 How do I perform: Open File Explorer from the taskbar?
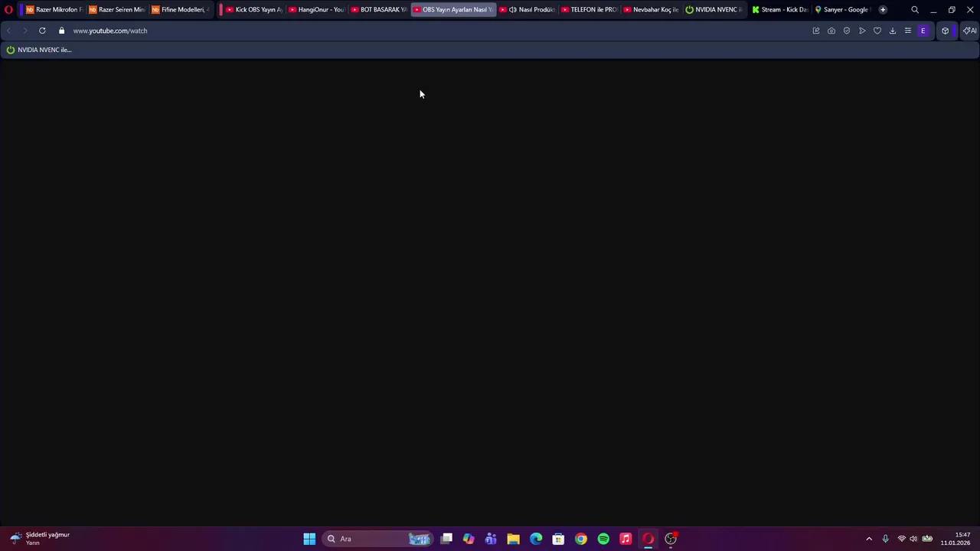(513, 539)
